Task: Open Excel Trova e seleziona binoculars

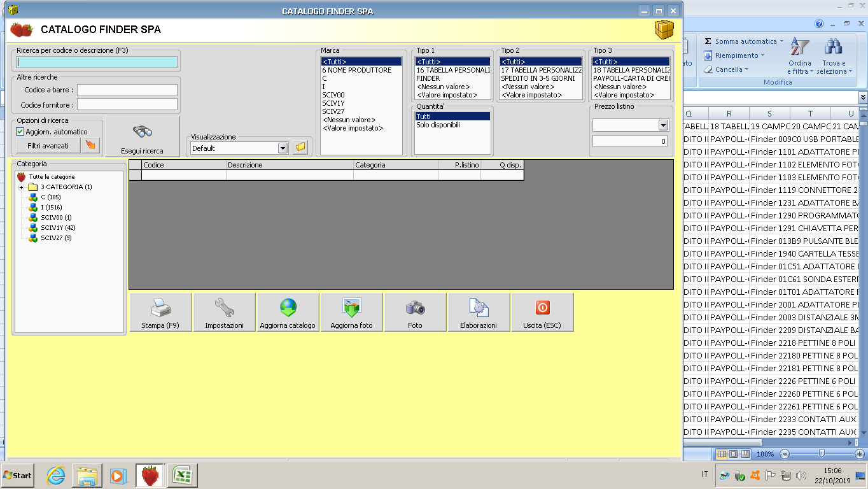Action: (x=834, y=56)
